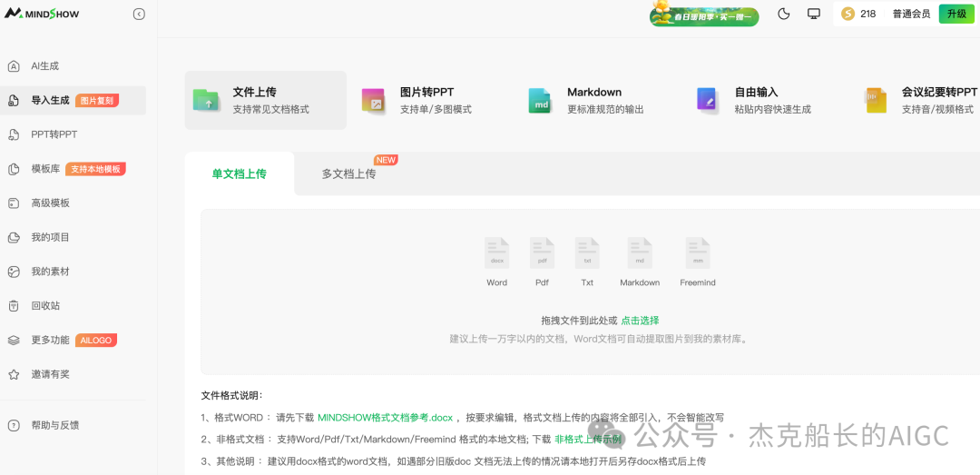Click the 支持本地模板 badge
The width and height of the screenshot is (980, 475).
click(95, 169)
